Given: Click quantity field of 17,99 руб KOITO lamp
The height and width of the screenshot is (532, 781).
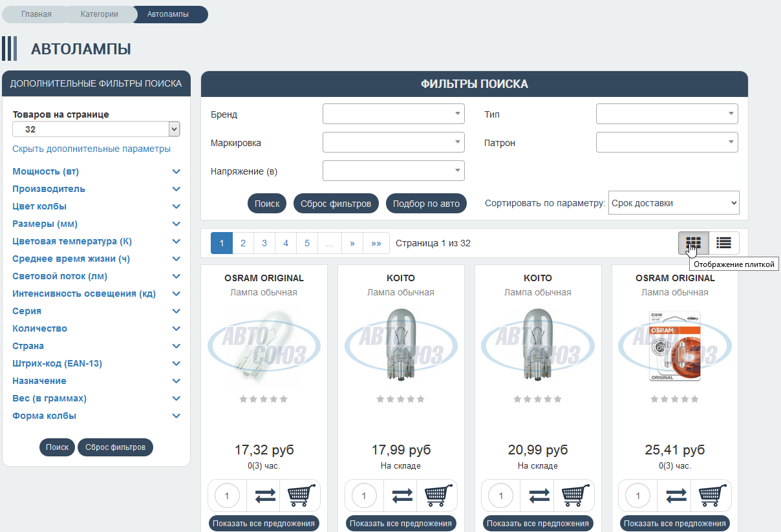Looking at the screenshot, I should coord(364,496).
